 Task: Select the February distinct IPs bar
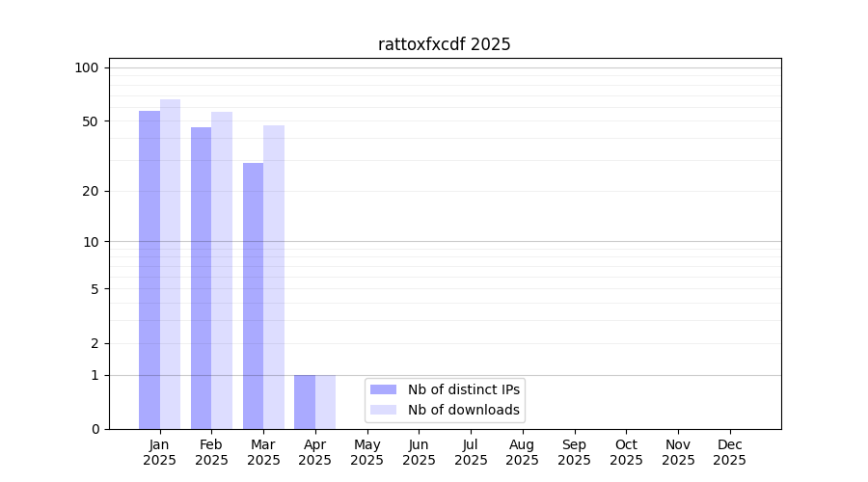(201, 278)
